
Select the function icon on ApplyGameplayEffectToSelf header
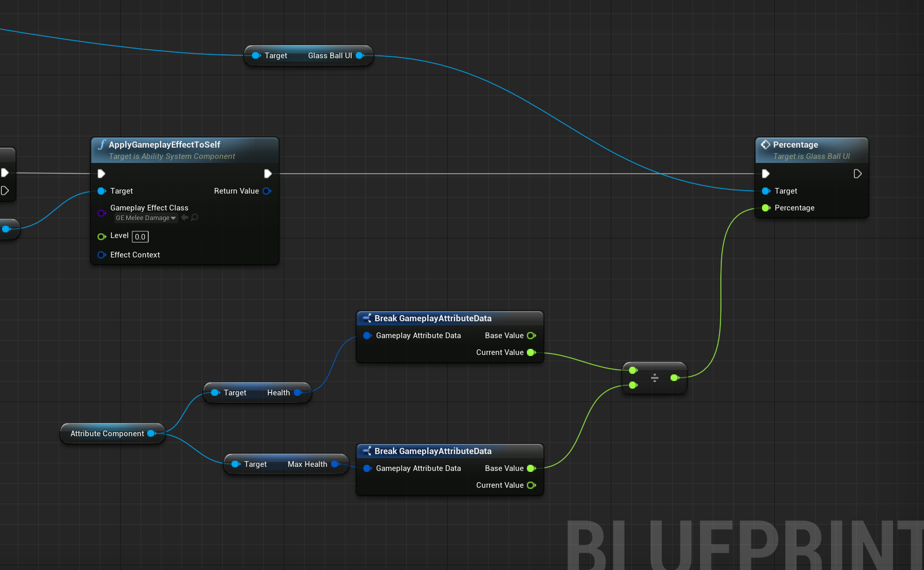102,145
